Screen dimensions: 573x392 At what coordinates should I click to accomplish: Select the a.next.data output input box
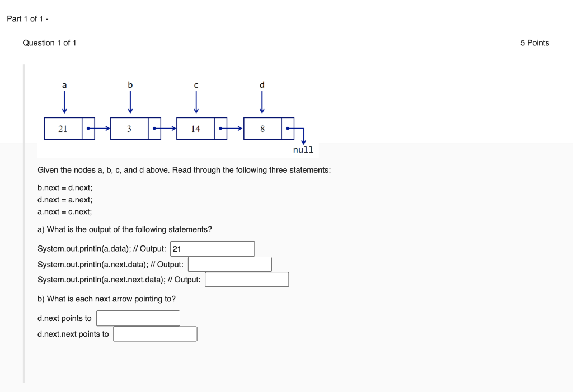coord(229,263)
